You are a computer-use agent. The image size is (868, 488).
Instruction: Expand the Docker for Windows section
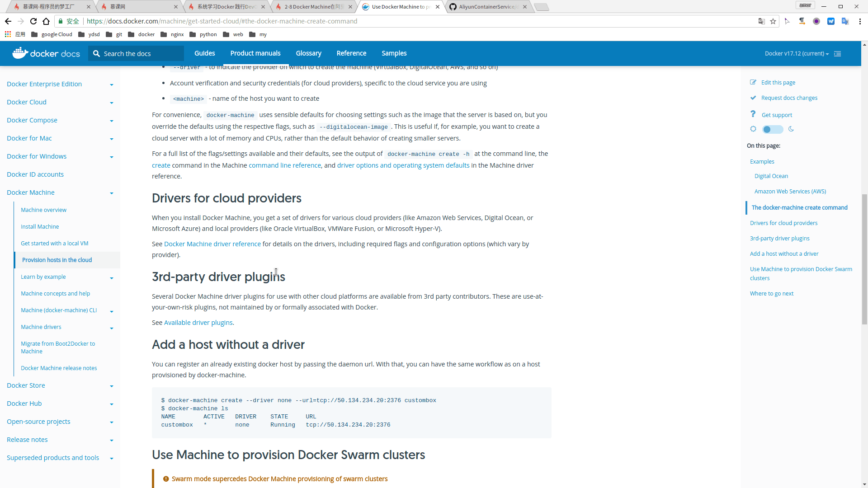pyautogui.click(x=112, y=157)
